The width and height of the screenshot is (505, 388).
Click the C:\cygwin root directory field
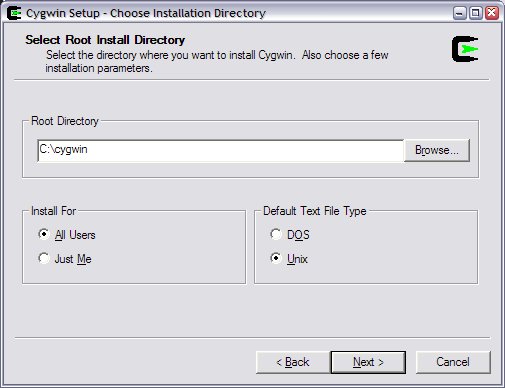221,151
